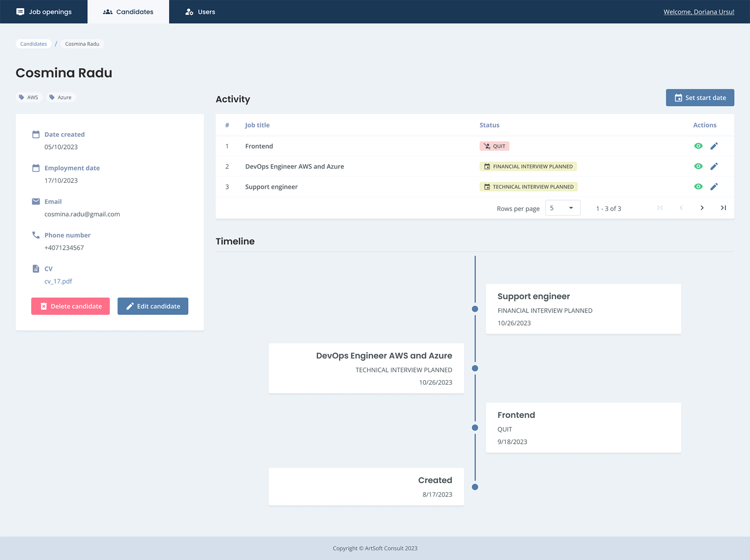Go to the previous activity page
750x560 pixels.
point(681,208)
